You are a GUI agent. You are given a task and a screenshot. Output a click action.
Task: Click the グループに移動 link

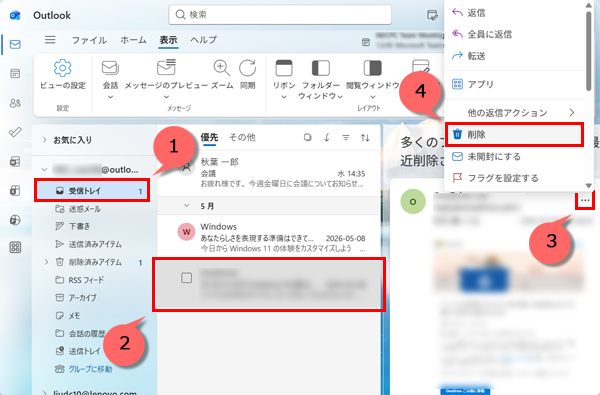(90, 369)
